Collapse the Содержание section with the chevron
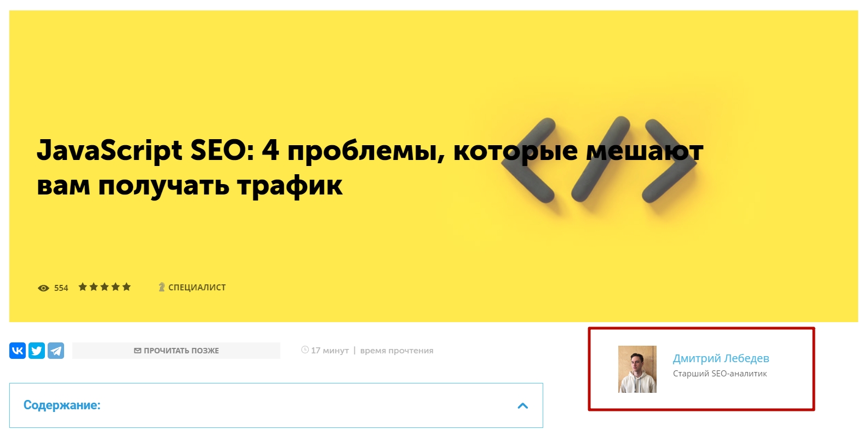 [523, 406]
